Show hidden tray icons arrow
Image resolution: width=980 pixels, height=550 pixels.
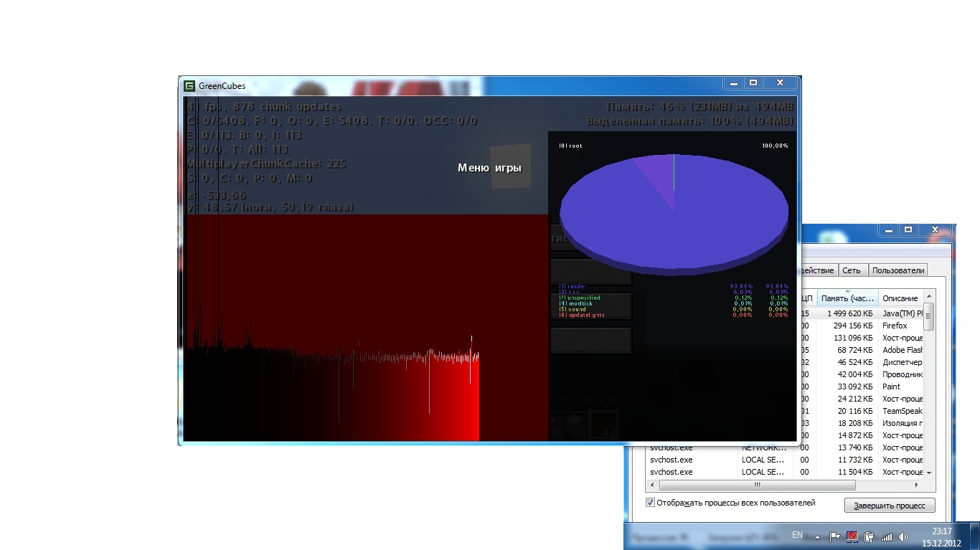point(818,536)
